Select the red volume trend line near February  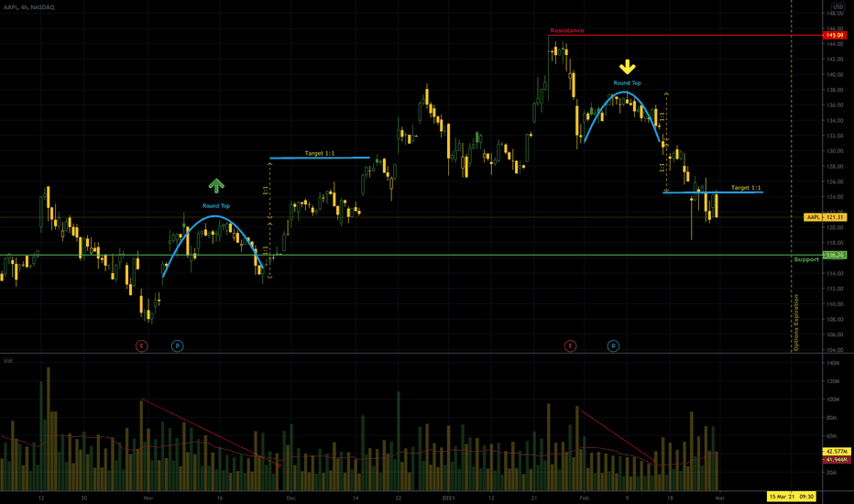click(x=619, y=437)
